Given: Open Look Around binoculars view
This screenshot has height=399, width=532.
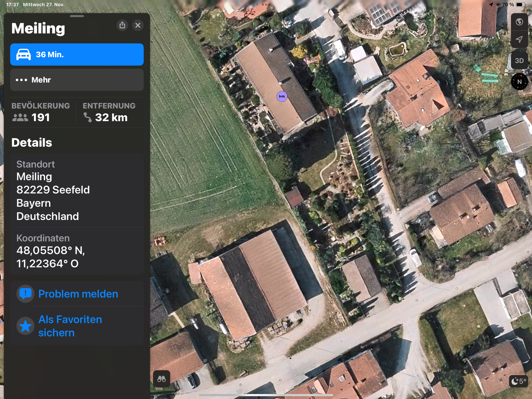Looking at the screenshot, I should tap(161, 379).
